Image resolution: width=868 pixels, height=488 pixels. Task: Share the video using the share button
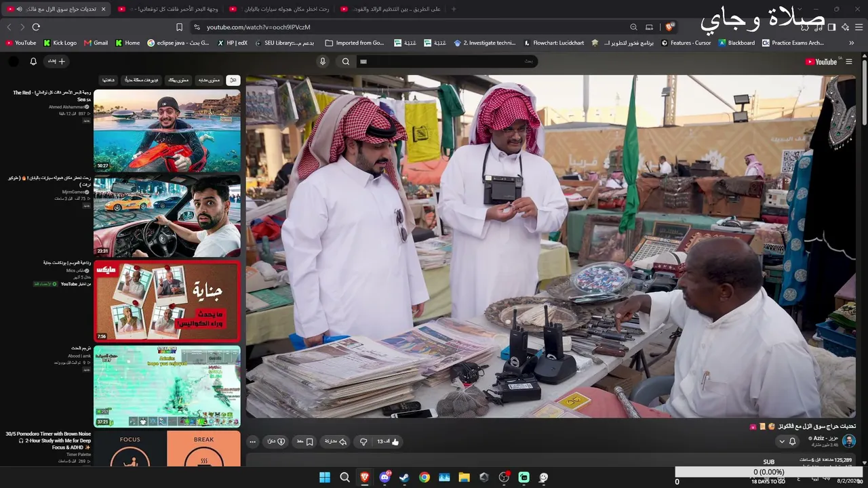click(336, 442)
